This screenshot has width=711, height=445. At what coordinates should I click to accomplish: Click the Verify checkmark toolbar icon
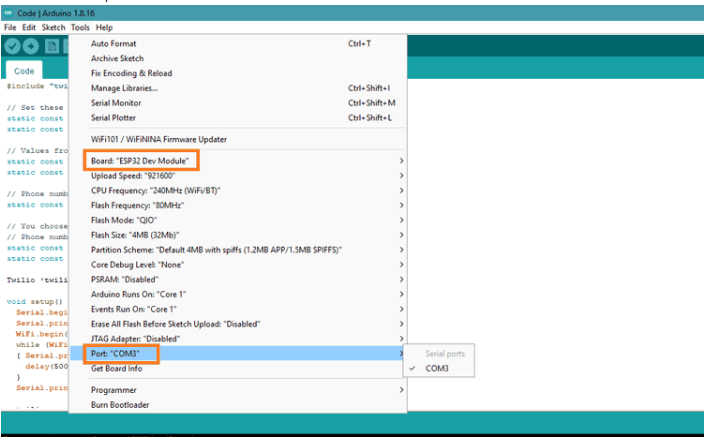tap(13, 46)
